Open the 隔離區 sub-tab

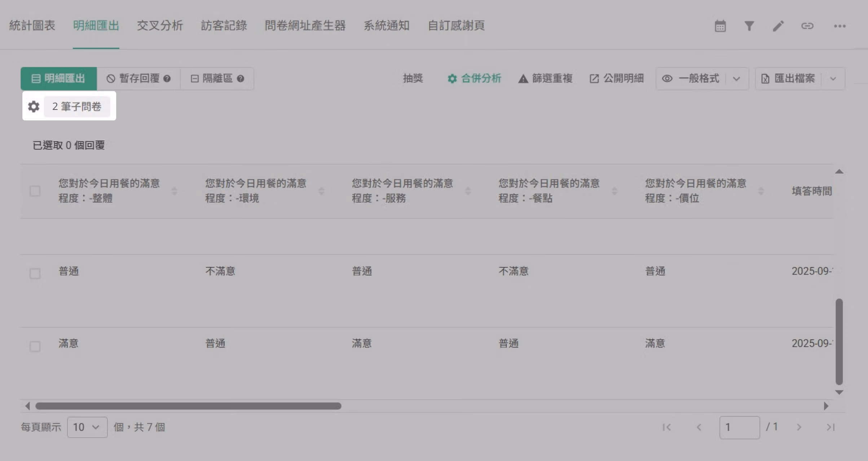coord(217,79)
